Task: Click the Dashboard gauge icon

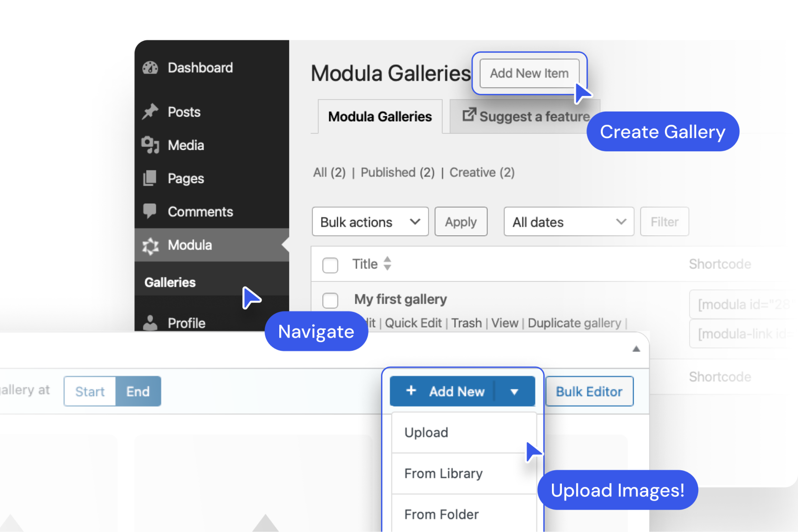Action: [150, 68]
